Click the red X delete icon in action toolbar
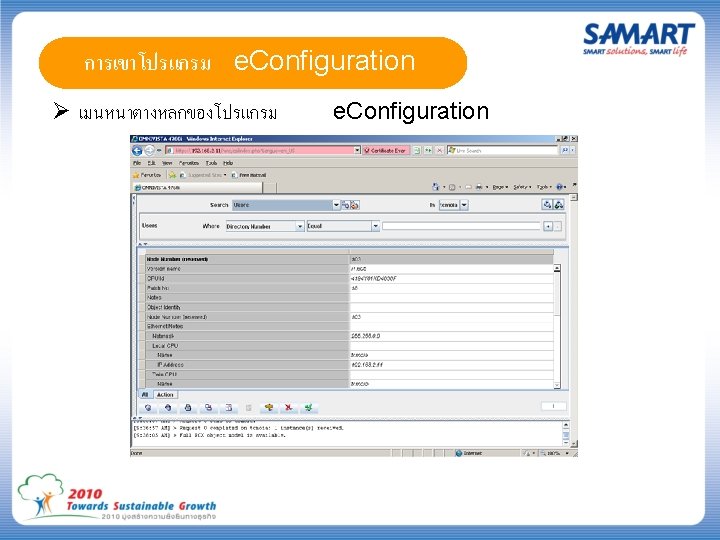Screen dimensions: 720x540 pyautogui.click(x=288, y=407)
